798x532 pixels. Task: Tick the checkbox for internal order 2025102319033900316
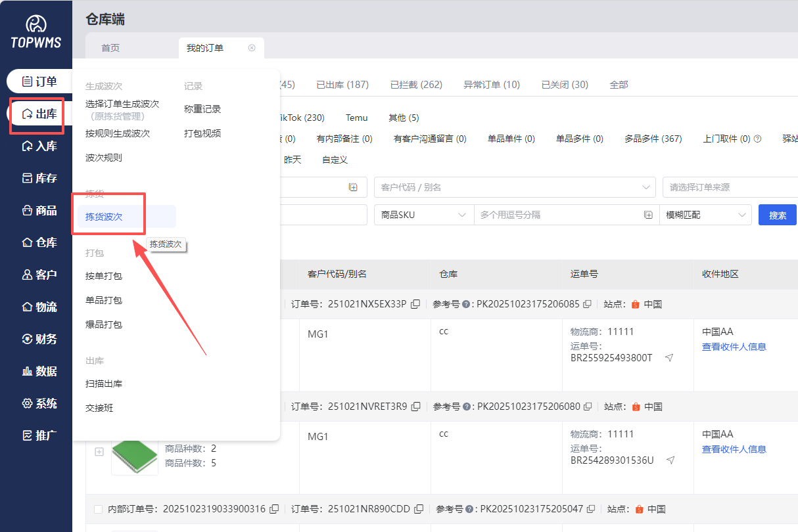(98, 509)
